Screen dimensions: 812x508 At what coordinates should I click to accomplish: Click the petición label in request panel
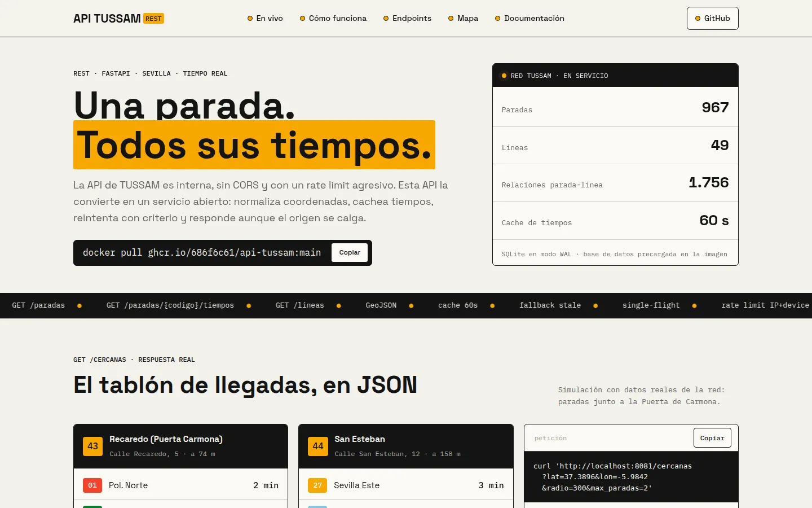click(x=550, y=438)
